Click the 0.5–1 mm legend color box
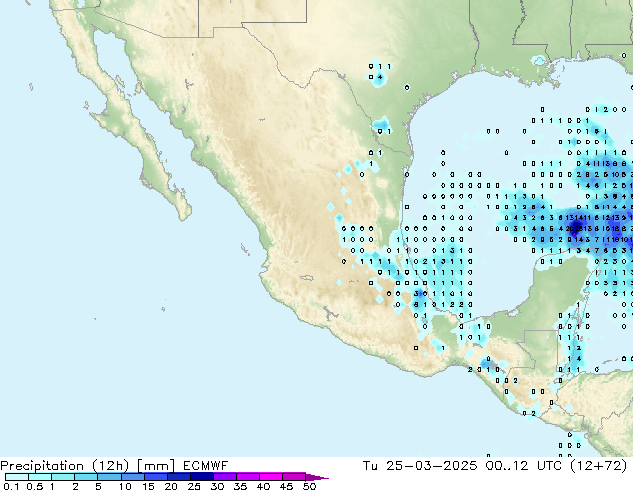The width and height of the screenshot is (634, 490). pos(40,477)
